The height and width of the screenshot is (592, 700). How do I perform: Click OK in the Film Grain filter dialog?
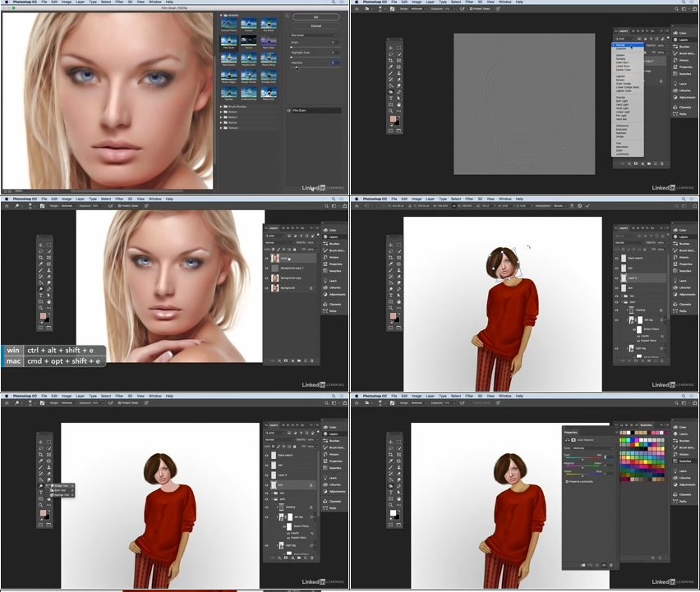click(x=315, y=16)
